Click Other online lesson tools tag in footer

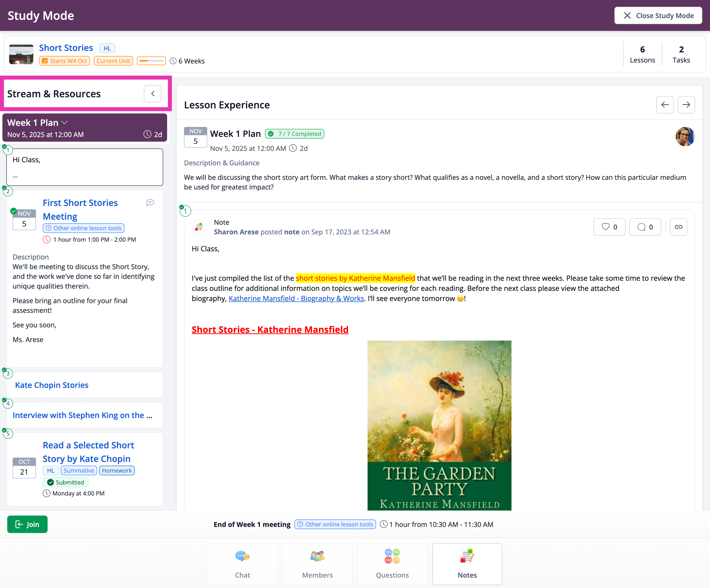pos(335,524)
